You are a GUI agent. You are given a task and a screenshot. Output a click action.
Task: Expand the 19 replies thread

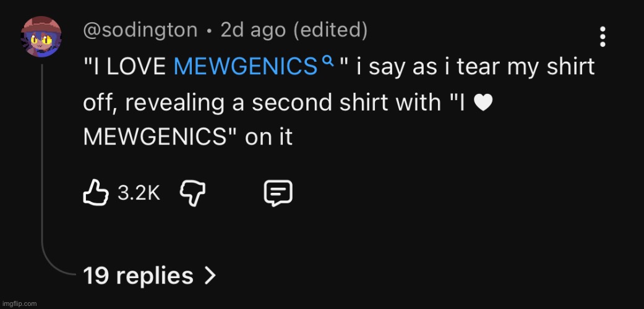[x=139, y=275]
